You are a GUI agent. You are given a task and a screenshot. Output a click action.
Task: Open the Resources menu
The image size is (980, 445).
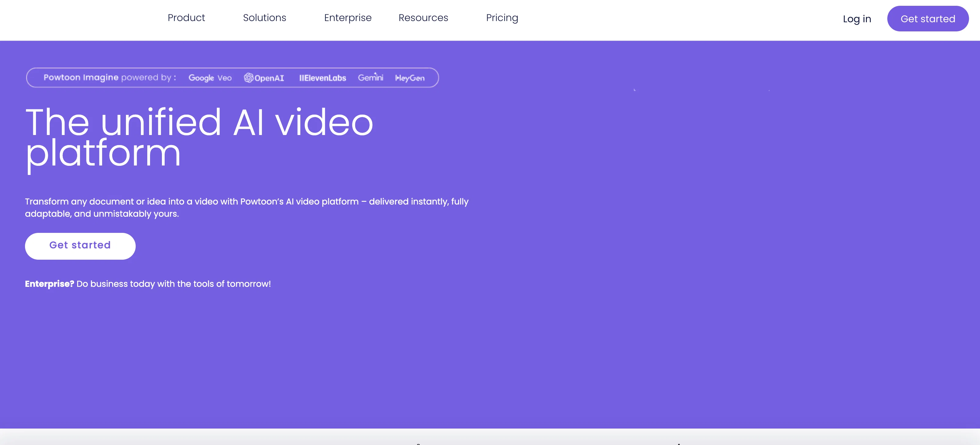tap(423, 18)
